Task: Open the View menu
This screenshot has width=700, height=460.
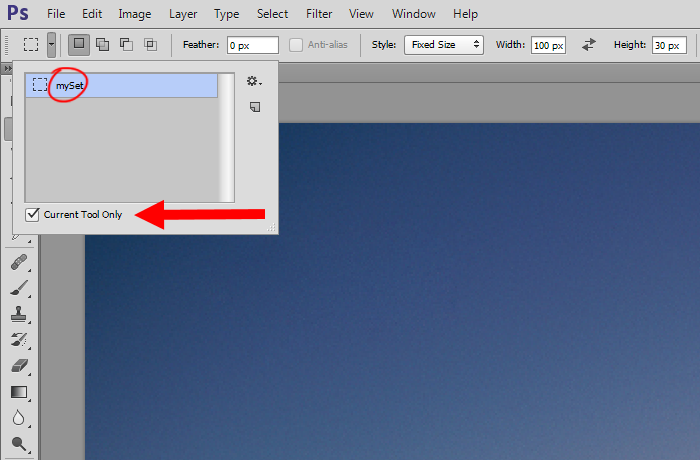Action: click(x=361, y=14)
